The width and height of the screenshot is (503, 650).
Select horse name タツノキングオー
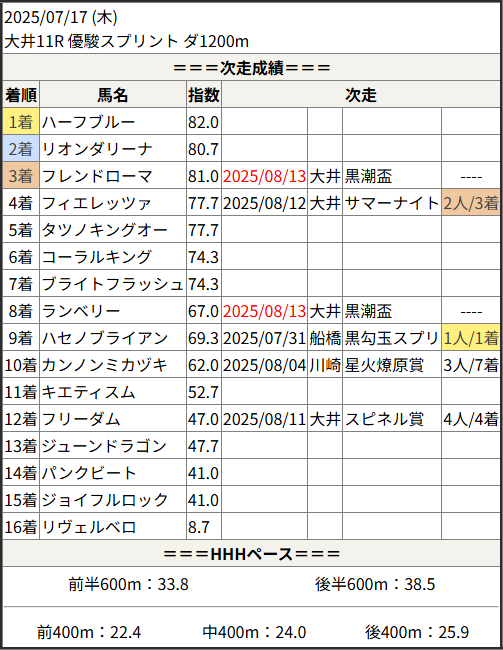(104, 230)
